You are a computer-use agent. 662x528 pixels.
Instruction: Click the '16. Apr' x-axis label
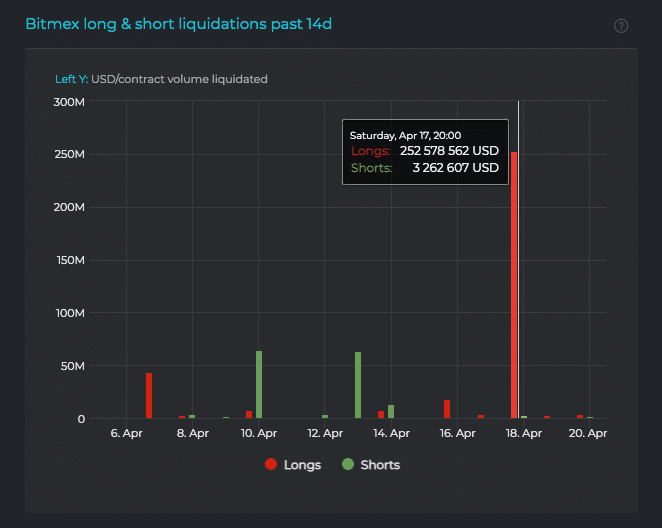(x=457, y=433)
